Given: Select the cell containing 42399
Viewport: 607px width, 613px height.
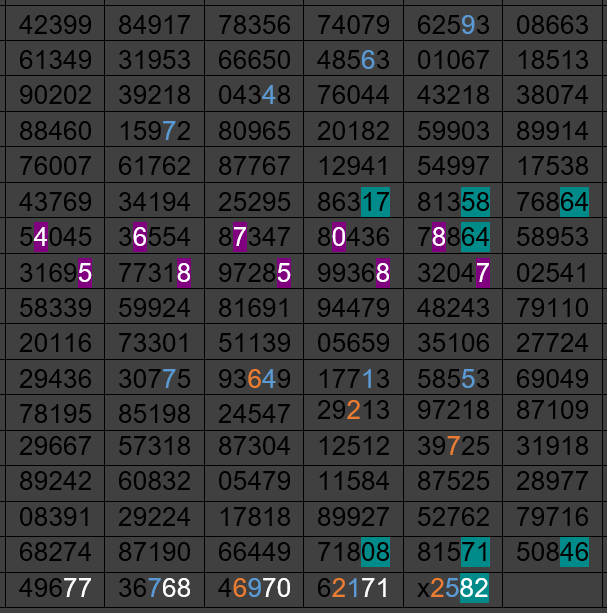Looking at the screenshot, I should tap(55, 25).
